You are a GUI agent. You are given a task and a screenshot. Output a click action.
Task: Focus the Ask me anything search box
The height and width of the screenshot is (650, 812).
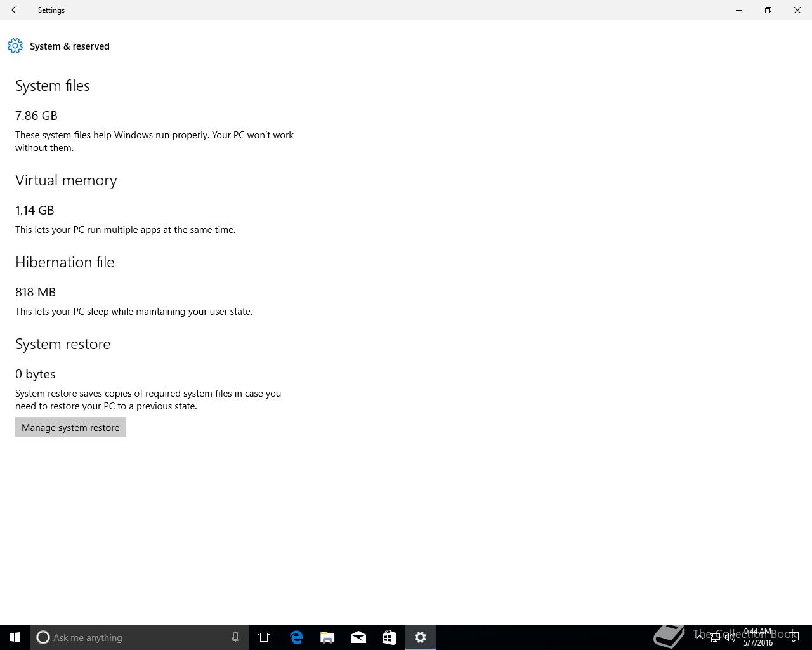point(140,637)
